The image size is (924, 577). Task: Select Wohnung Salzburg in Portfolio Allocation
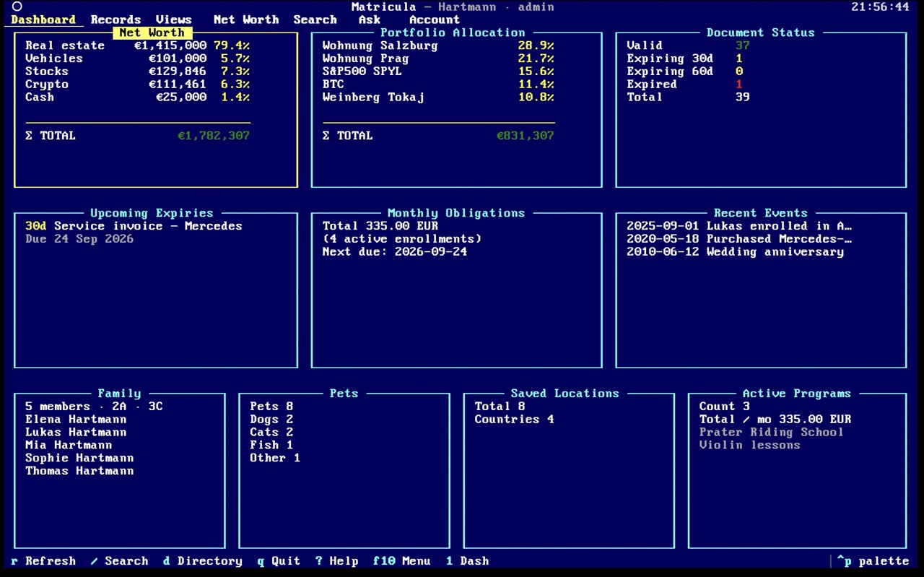[x=438, y=45]
